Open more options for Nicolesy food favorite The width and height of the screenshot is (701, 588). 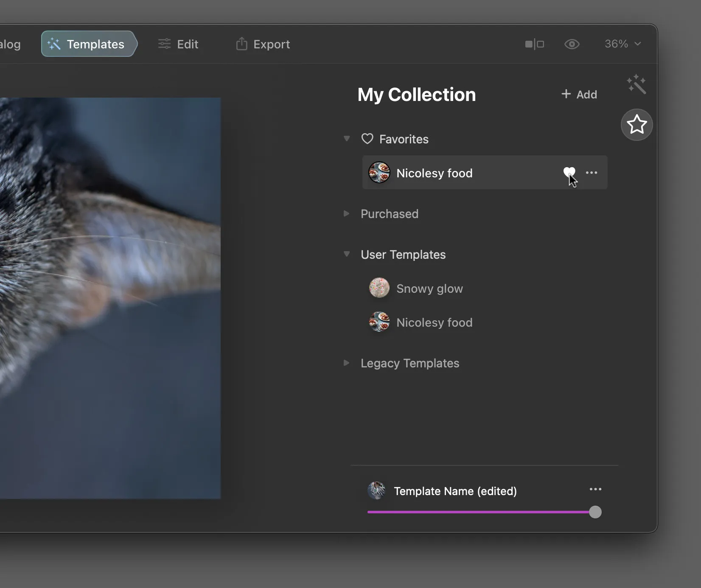(592, 173)
